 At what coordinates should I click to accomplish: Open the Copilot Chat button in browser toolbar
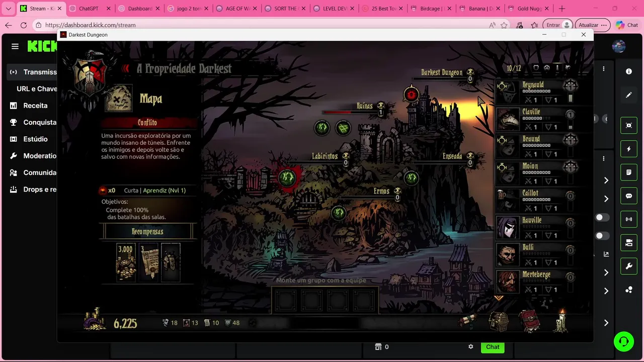627,25
